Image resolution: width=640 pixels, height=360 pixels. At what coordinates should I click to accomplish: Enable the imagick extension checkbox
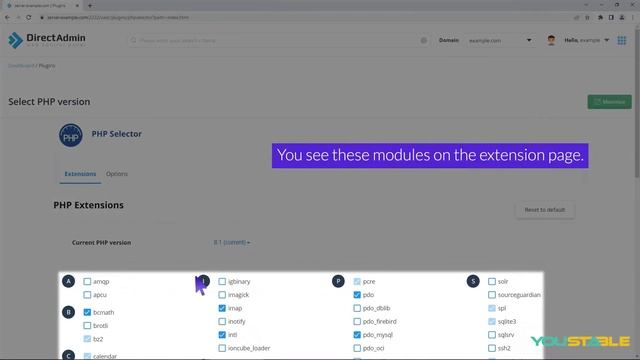pyautogui.click(x=222, y=295)
